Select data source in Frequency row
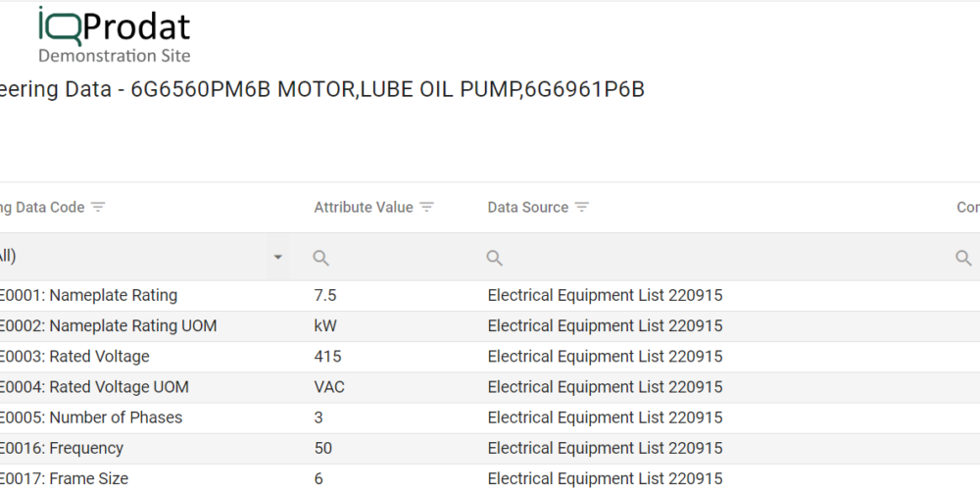 point(605,448)
